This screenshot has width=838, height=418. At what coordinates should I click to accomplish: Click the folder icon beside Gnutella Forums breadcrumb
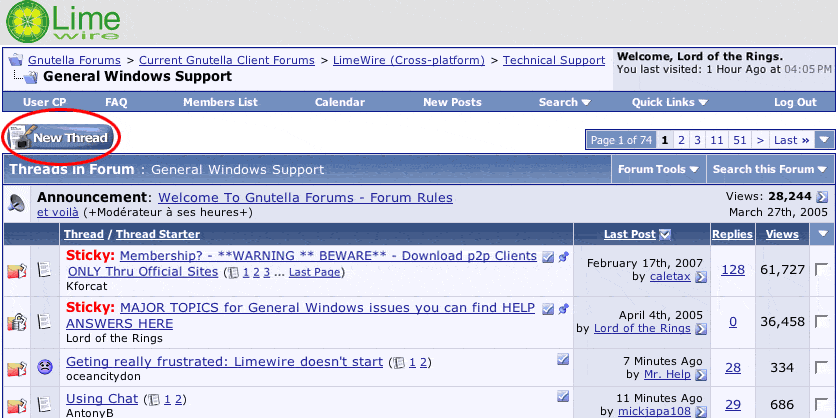pyautogui.click(x=16, y=60)
